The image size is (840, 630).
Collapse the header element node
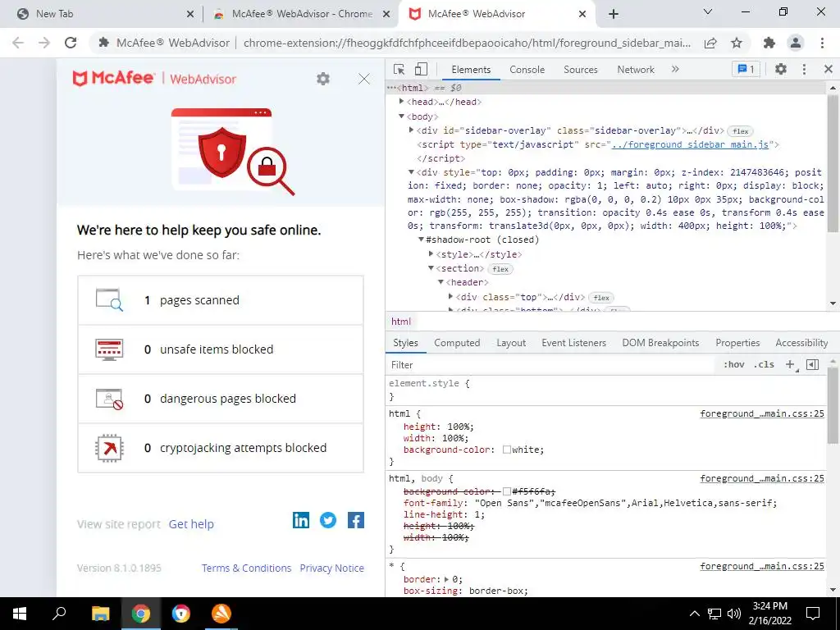(441, 282)
